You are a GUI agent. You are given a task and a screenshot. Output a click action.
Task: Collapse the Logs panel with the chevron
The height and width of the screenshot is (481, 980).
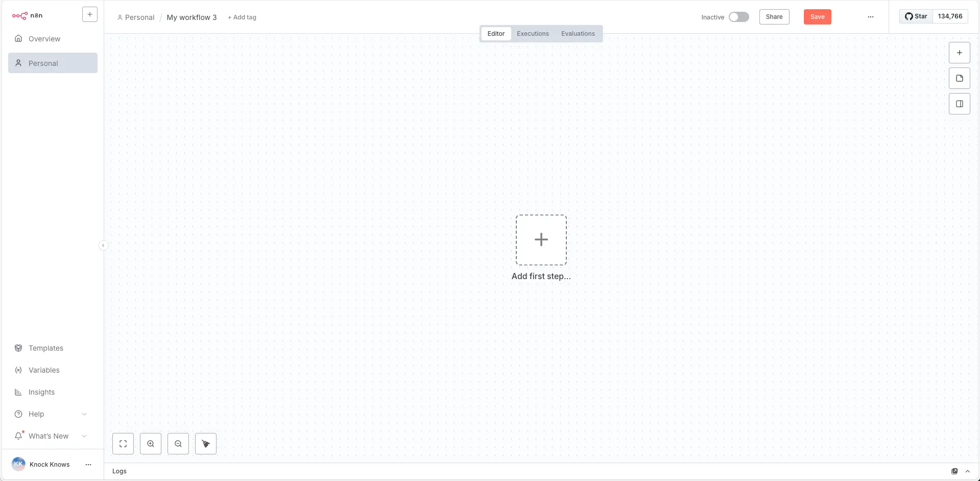tap(968, 471)
